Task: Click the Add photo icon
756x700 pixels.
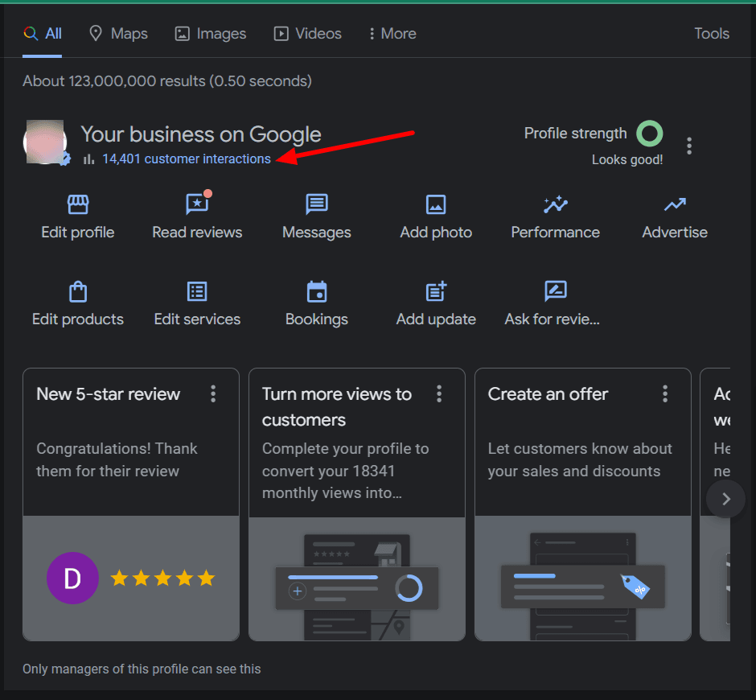Action: click(436, 204)
